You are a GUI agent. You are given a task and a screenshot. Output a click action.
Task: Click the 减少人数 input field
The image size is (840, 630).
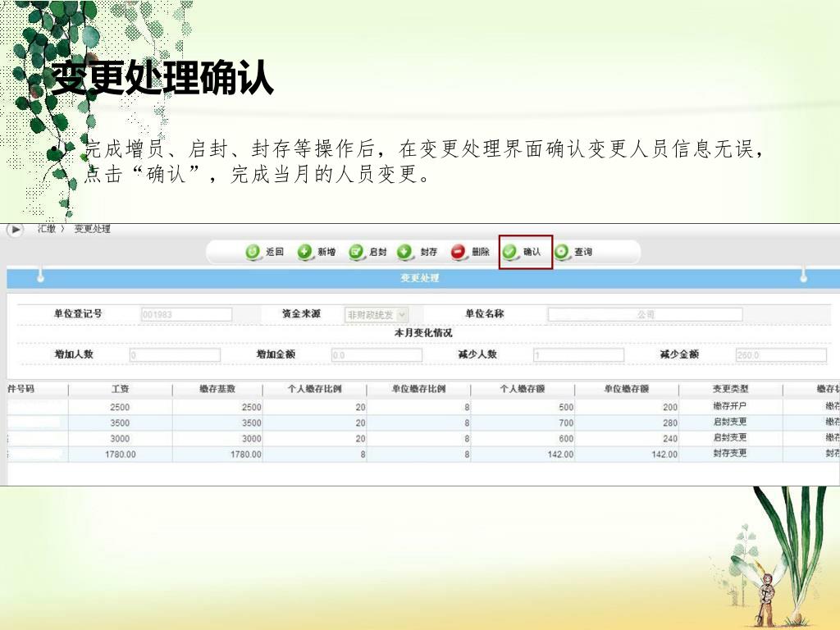578,354
